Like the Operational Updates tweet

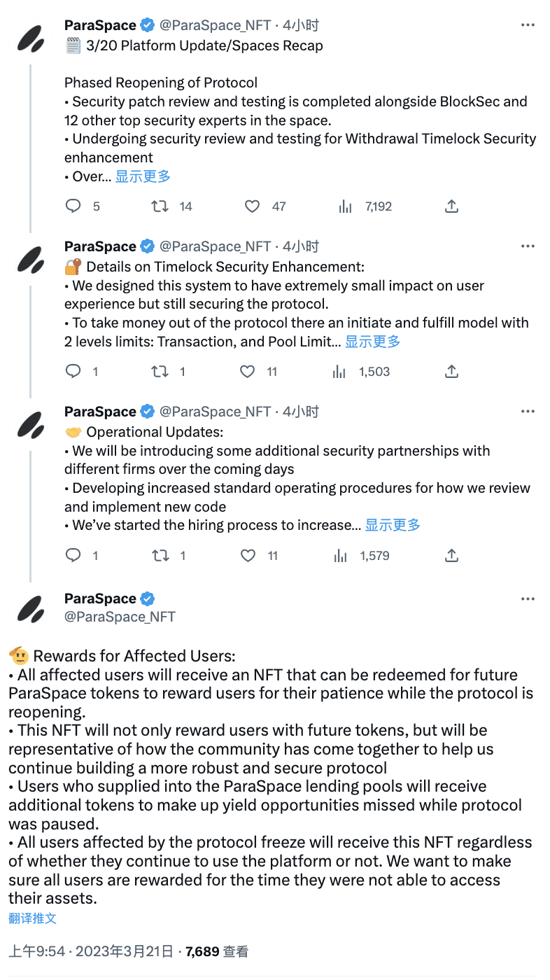pos(248,555)
